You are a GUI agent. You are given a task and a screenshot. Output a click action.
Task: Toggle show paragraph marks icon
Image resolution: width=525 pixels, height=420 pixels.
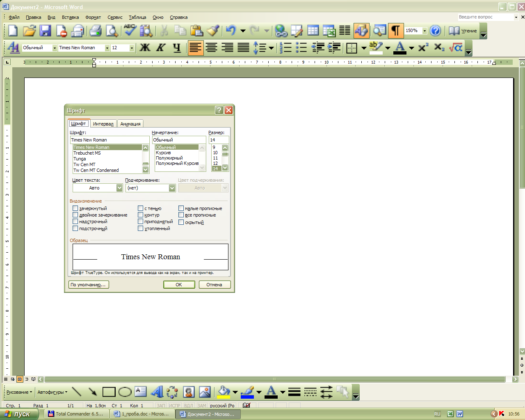(x=396, y=31)
